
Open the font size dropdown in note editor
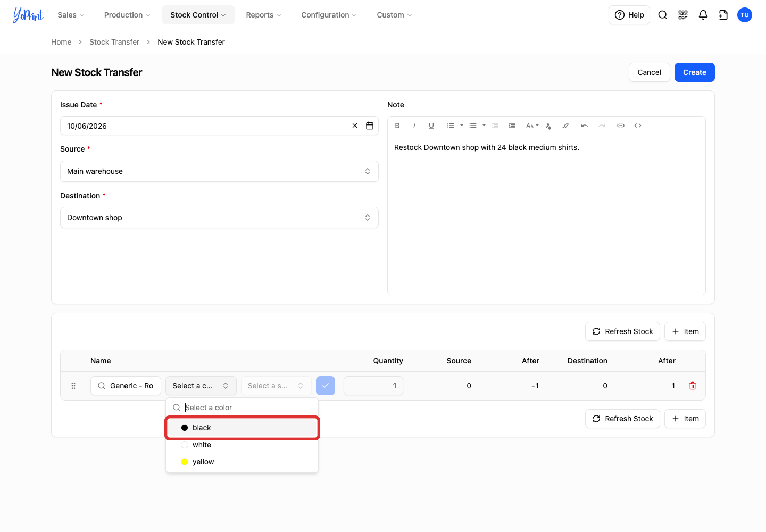(x=532, y=126)
